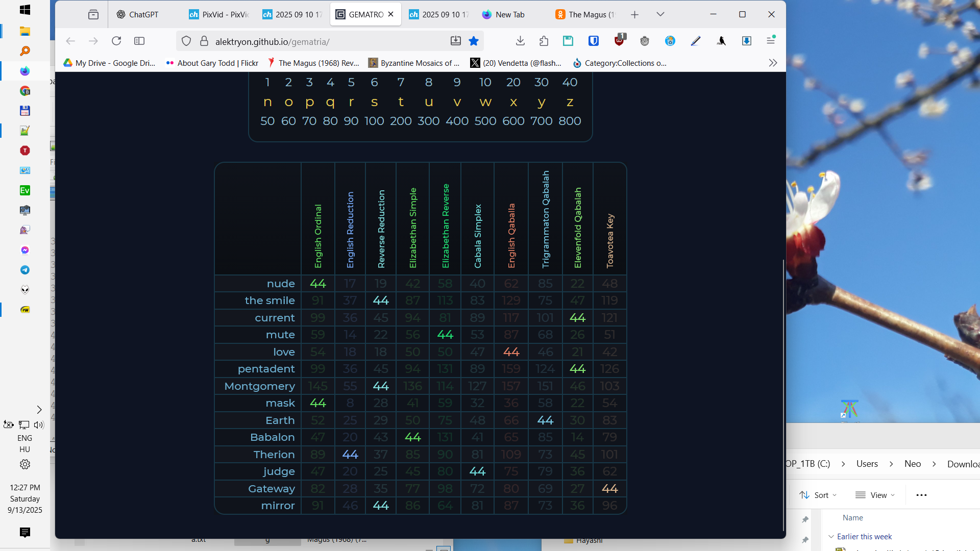The height and width of the screenshot is (551, 980).
Task: Open Byzantine Mosaics bookmark
Action: (x=414, y=63)
